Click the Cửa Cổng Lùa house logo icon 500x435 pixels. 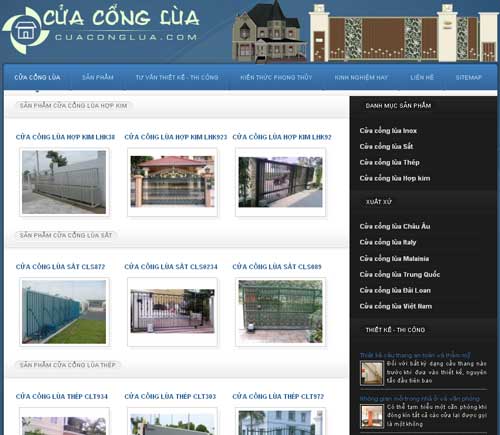click(26, 31)
